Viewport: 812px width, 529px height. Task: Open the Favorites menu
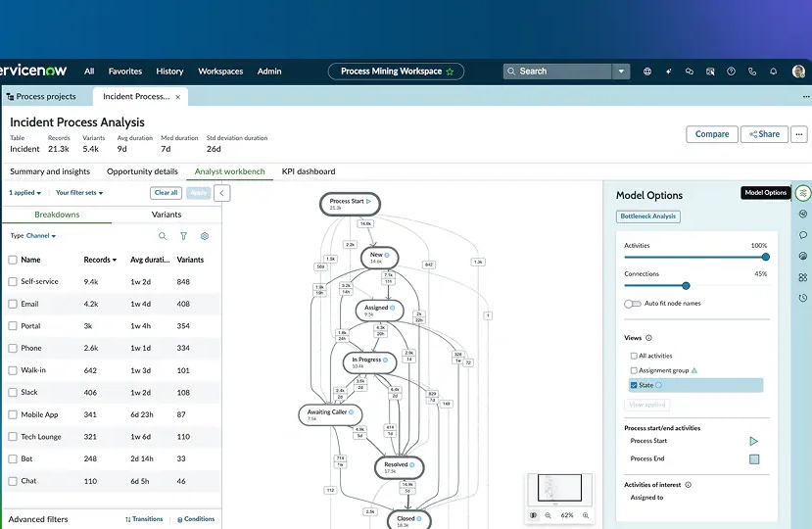(x=125, y=72)
